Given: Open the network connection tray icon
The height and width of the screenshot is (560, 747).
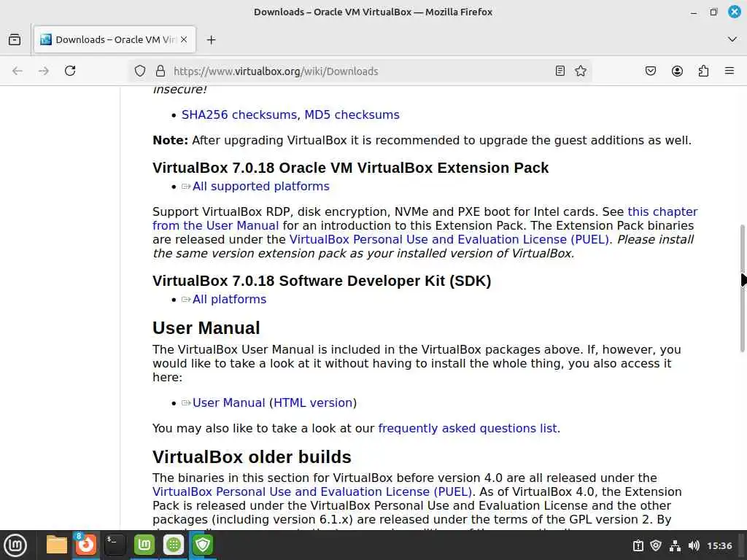Looking at the screenshot, I should 675,545.
